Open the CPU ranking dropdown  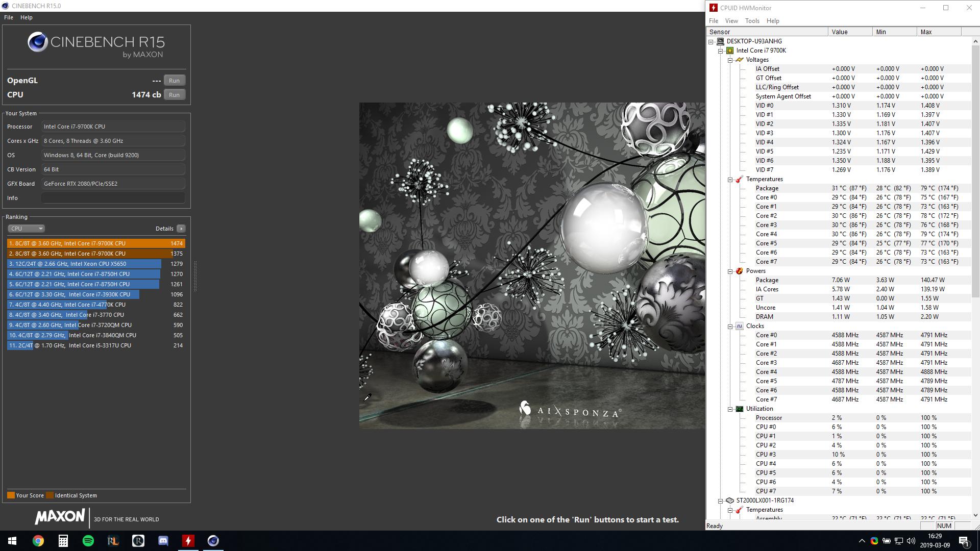click(27, 229)
